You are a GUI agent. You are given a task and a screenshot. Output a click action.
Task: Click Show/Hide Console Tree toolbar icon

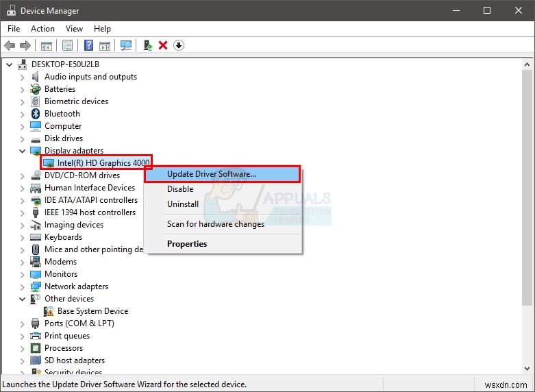47,45
